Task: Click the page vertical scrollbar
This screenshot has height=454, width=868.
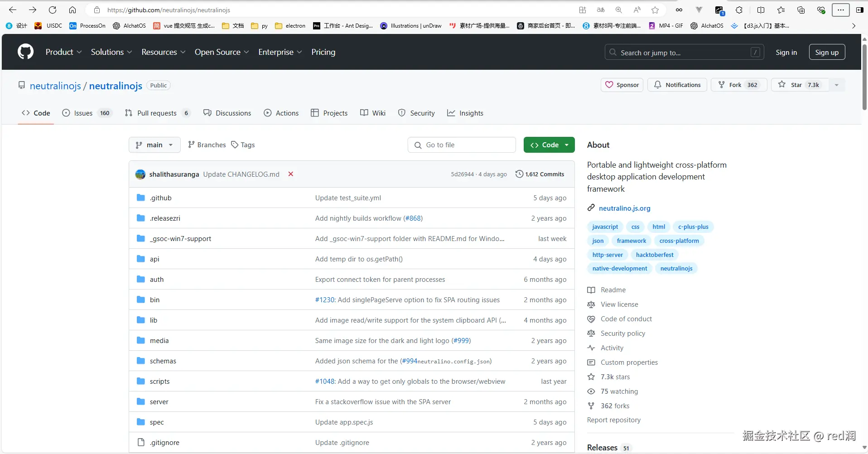Action: [864, 77]
